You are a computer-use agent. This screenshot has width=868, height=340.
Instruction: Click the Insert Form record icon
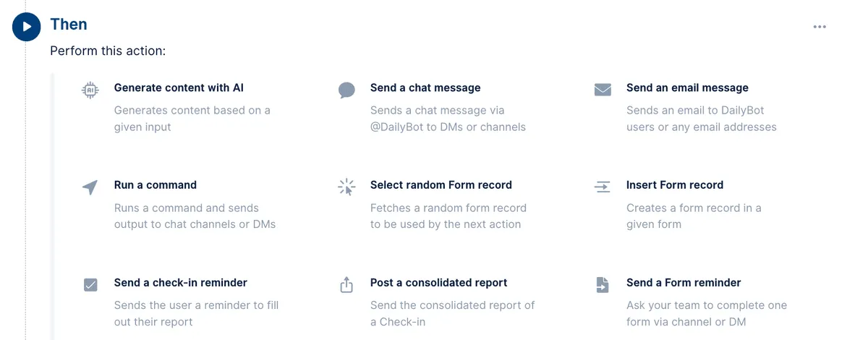(x=603, y=187)
